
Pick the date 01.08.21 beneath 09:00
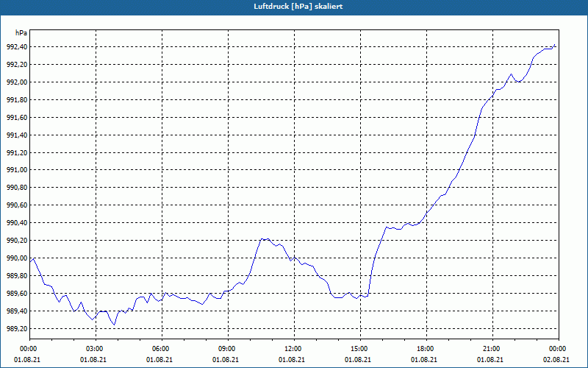(226, 360)
